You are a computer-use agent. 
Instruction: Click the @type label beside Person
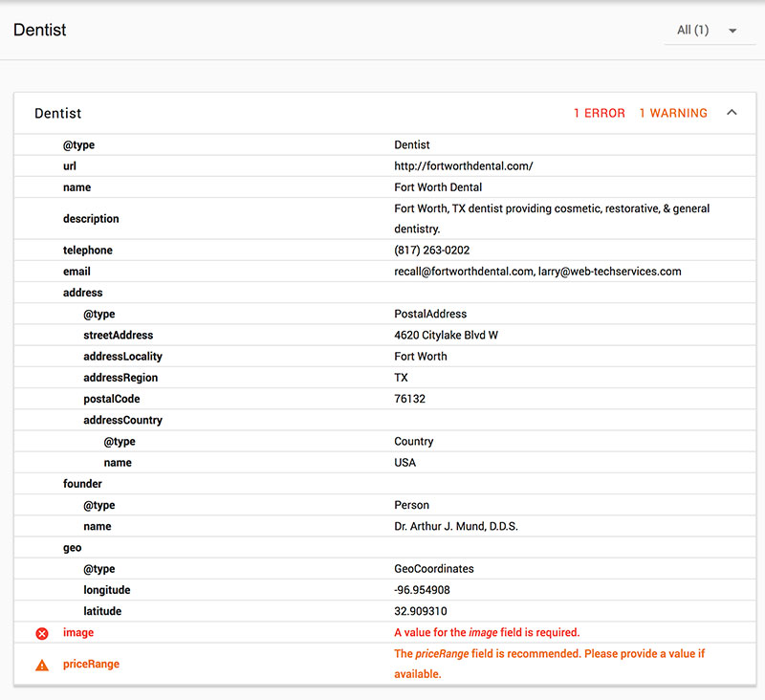[x=99, y=505]
